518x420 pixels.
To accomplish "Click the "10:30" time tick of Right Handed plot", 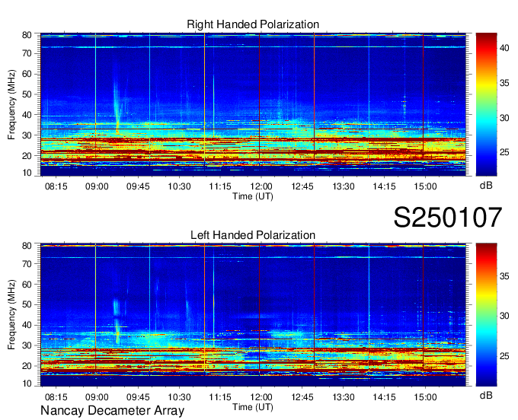I will (x=179, y=186).
